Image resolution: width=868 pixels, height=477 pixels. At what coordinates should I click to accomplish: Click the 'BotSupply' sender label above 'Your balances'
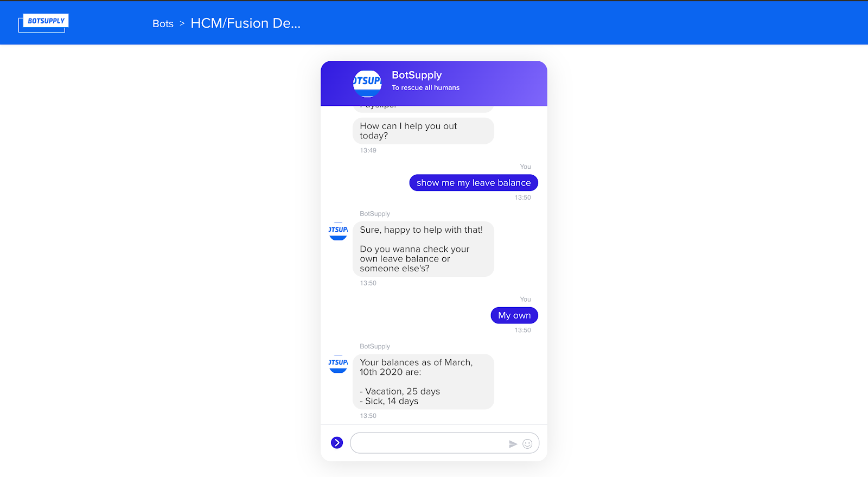[x=375, y=346]
